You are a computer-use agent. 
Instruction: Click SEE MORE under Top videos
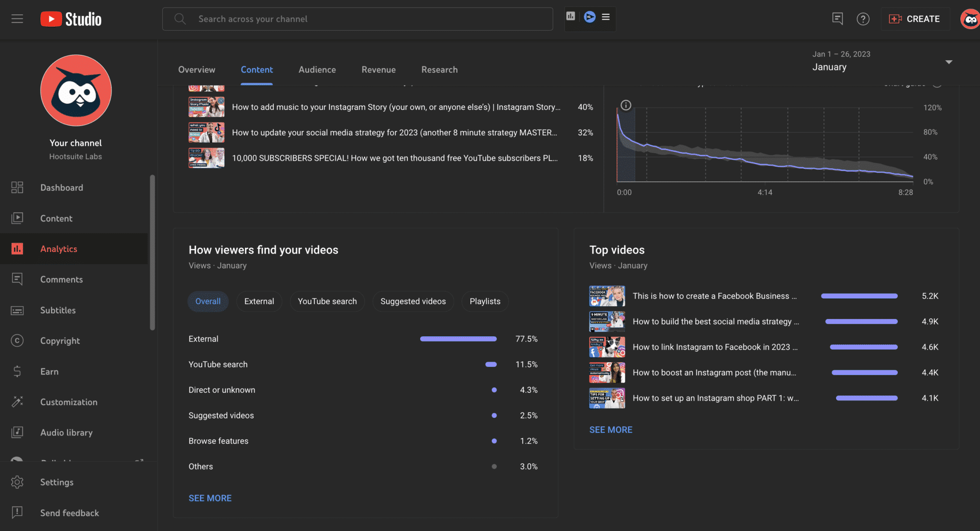[x=611, y=430]
